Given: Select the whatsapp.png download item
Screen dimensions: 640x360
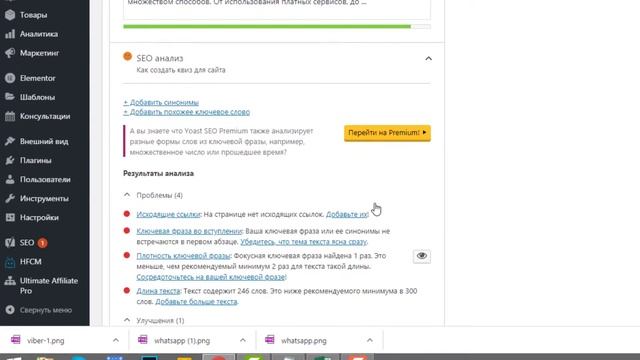Looking at the screenshot, I should coord(319,340).
